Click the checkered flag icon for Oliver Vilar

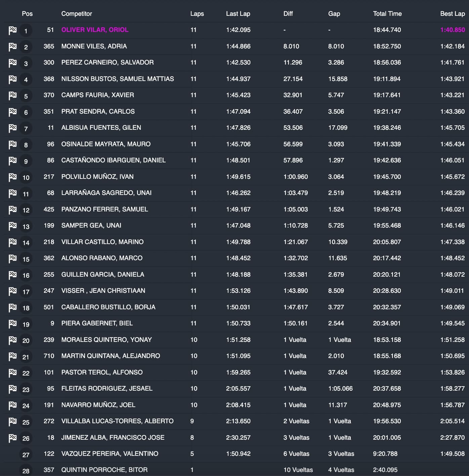point(12,31)
